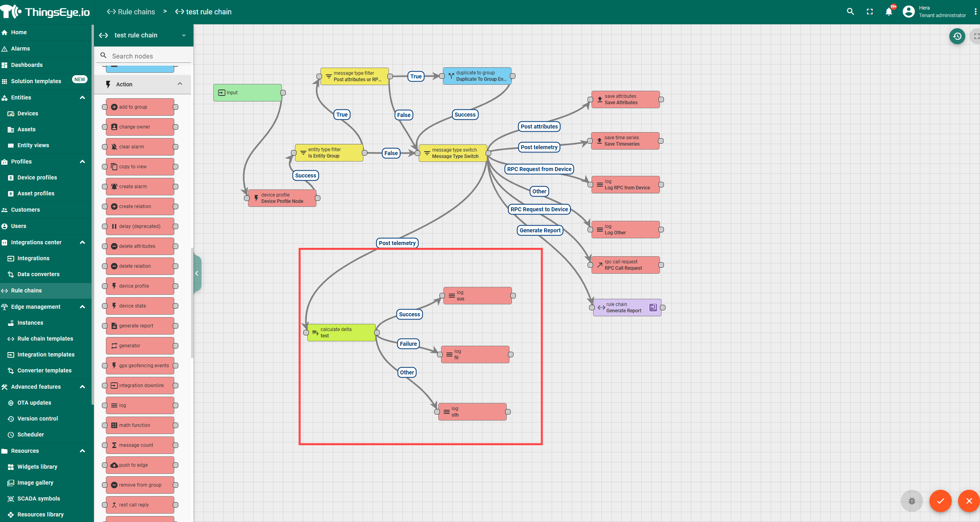Toggle fullscreen mode icon in header
The image size is (980, 522).
click(870, 12)
